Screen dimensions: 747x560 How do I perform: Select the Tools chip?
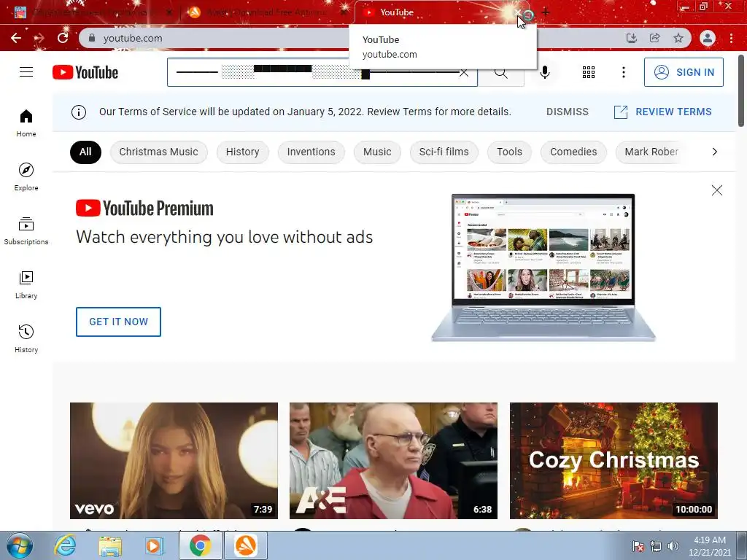(509, 152)
